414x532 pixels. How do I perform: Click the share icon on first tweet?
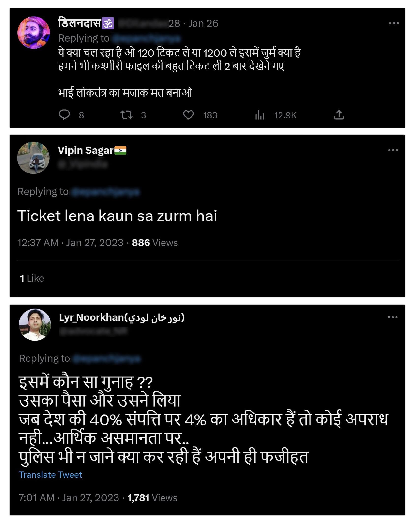pos(339,115)
